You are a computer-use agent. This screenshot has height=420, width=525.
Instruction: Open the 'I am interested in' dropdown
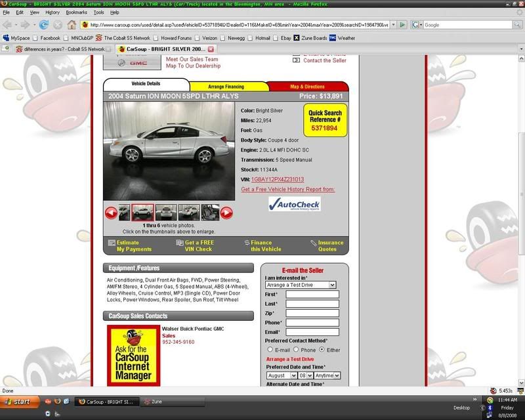[301, 285]
